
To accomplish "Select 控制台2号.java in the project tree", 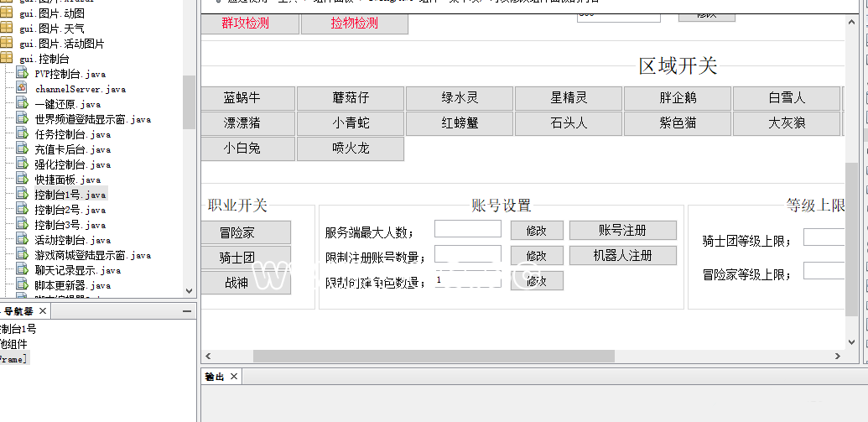I will pyautogui.click(x=70, y=210).
